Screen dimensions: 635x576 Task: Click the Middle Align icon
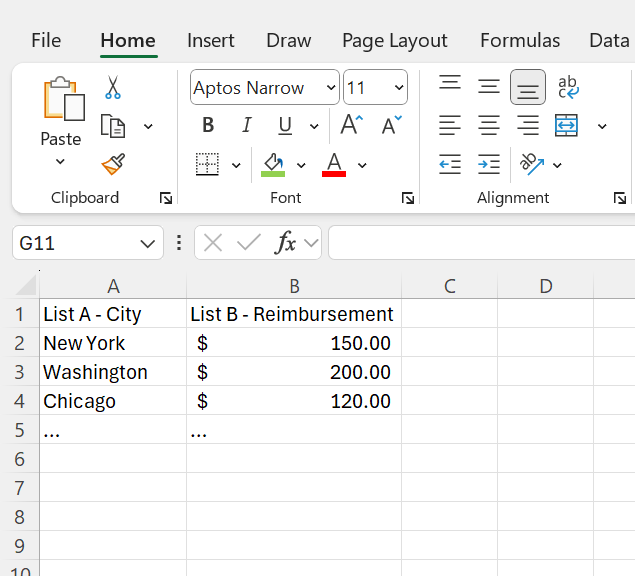[x=488, y=86]
